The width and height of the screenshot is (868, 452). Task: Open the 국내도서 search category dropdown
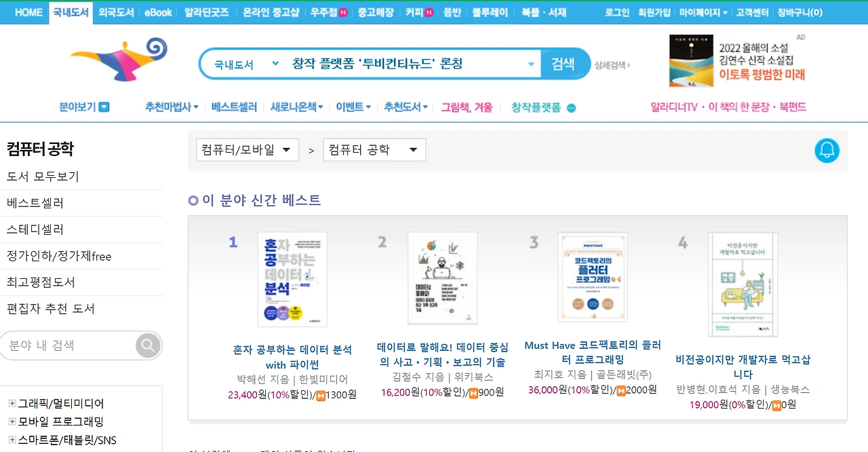pos(275,64)
